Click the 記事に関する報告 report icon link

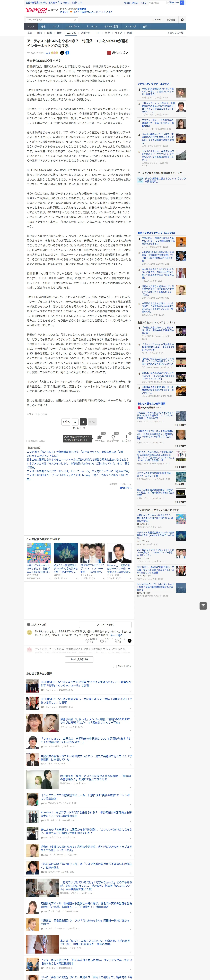click(x=35, y=441)
